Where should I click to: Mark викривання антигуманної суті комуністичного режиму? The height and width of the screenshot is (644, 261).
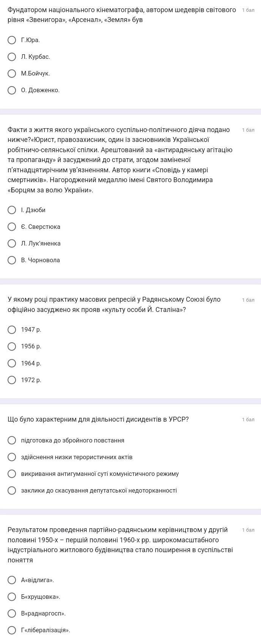12,474
